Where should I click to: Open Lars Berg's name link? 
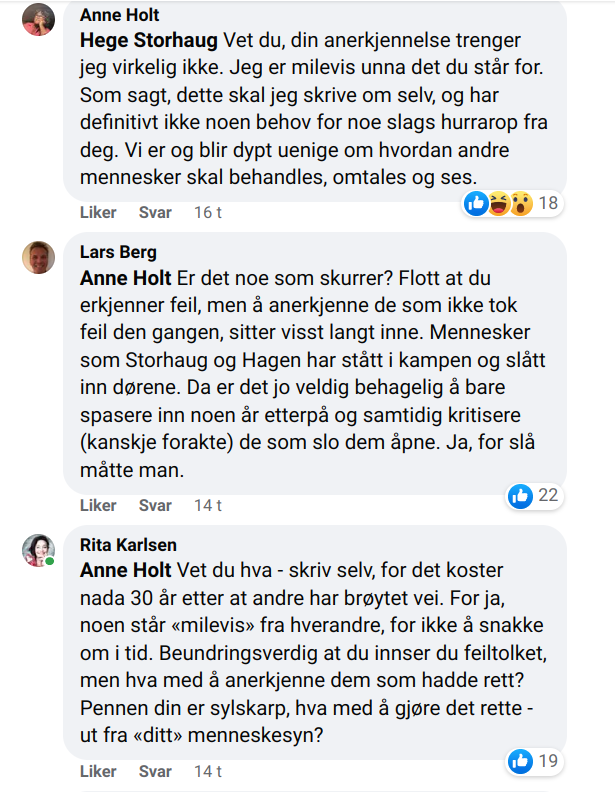click(118, 252)
